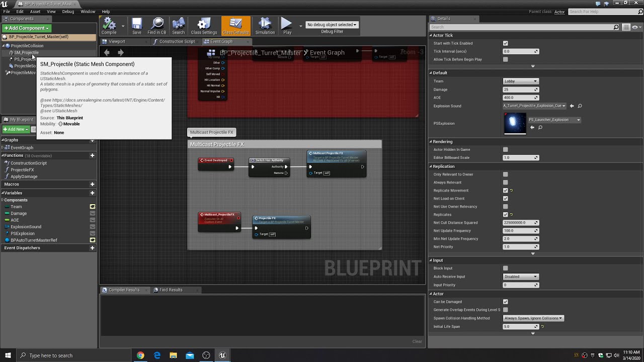The width and height of the screenshot is (644, 362).
Task: Open Microsoft Edge from the taskbar
Action: tap(157, 355)
